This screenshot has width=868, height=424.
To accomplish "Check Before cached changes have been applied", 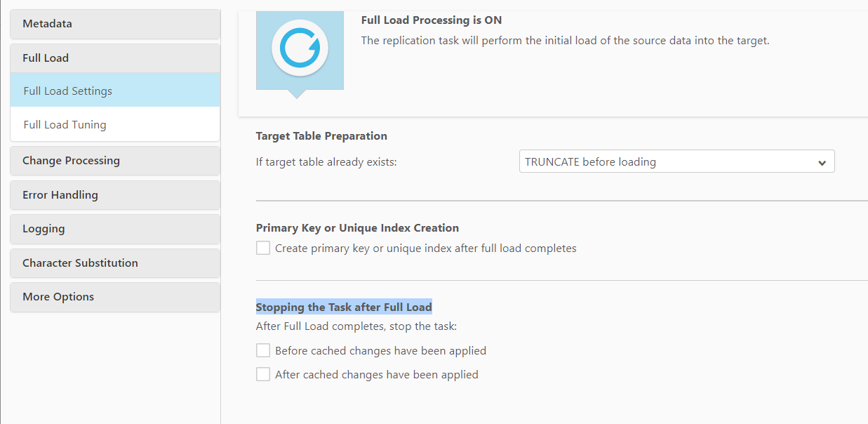I will tap(263, 350).
